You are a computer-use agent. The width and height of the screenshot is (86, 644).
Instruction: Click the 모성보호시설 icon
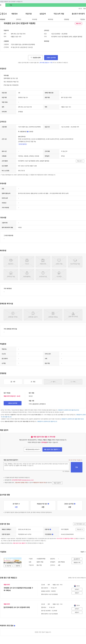(x=43, y=274)
